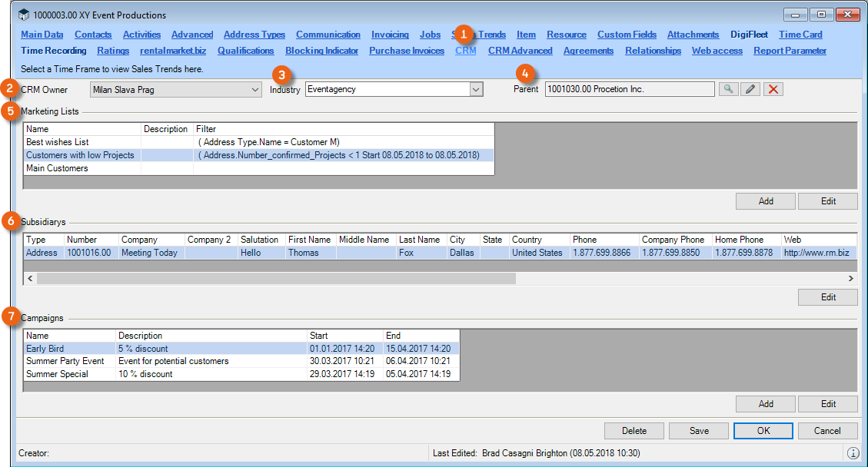This screenshot has height=467, width=868.
Task: Click right arrow of Subsidiarys scrollbar
Action: (851, 278)
